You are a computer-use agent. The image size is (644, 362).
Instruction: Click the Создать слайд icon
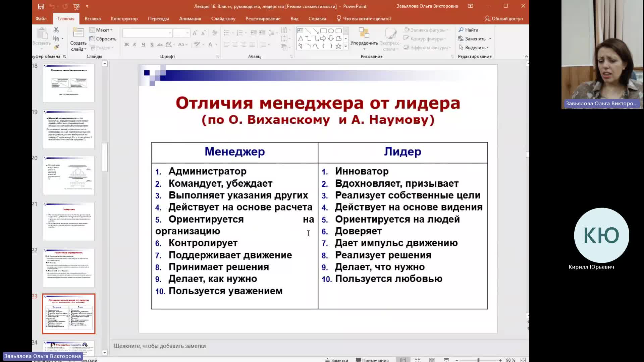[78, 33]
